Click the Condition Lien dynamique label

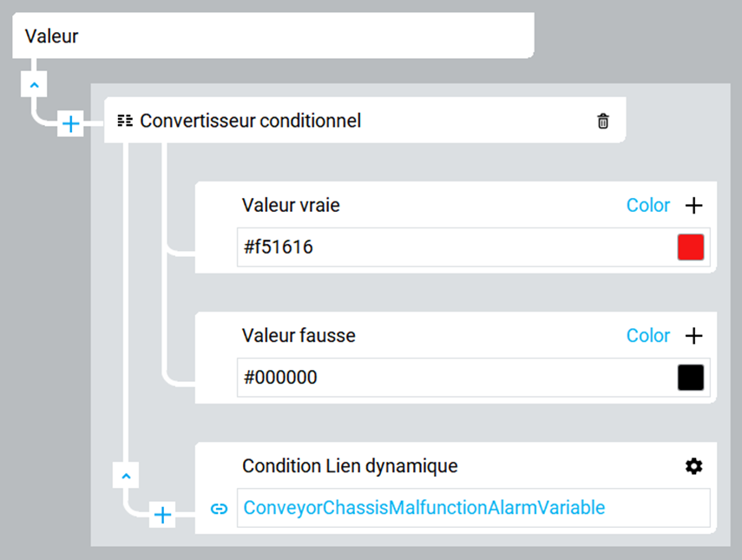[x=350, y=466]
